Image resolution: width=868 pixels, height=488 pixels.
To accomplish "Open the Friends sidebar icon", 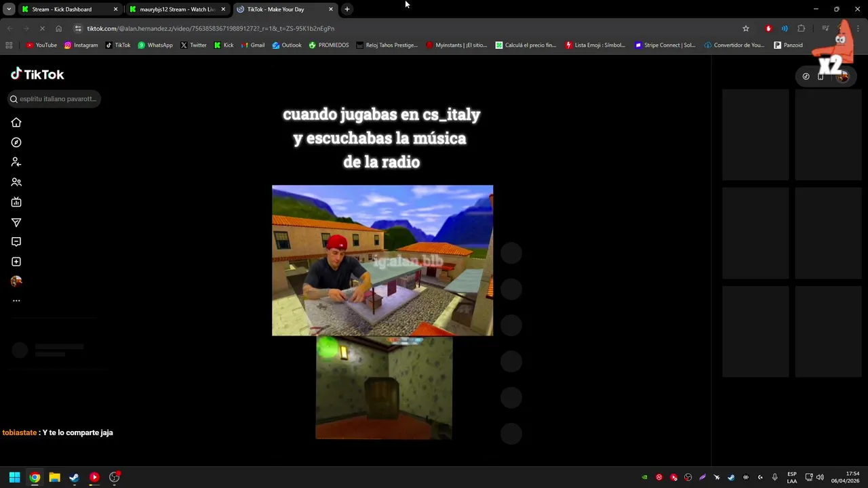I will (x=16, y=182).
